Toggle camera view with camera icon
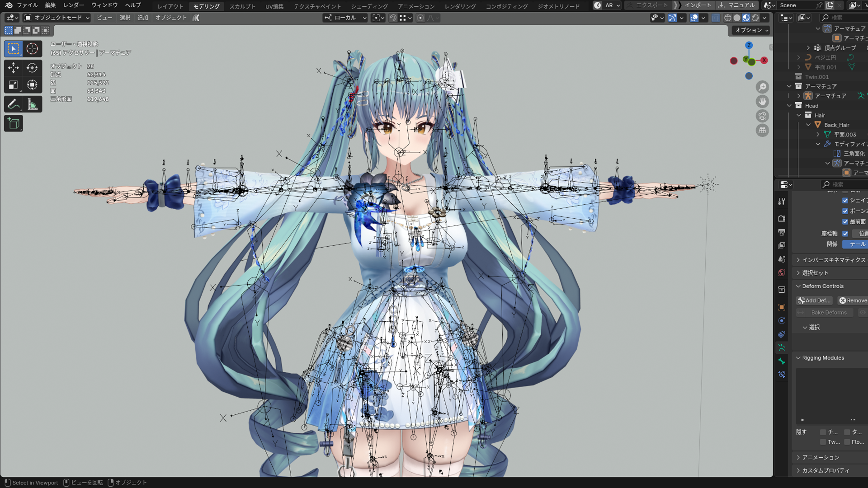Screen dimensions: 868x488 click(762, 116)
